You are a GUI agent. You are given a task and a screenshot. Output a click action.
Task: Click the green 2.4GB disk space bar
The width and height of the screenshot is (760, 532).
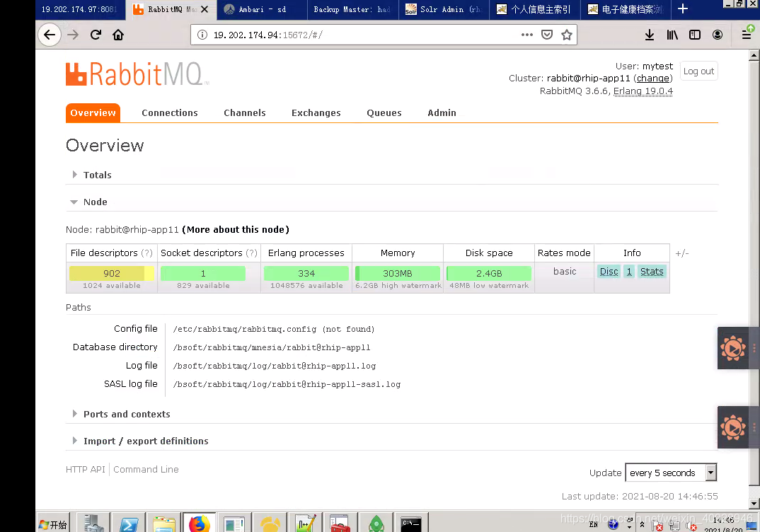coord(488,273)
